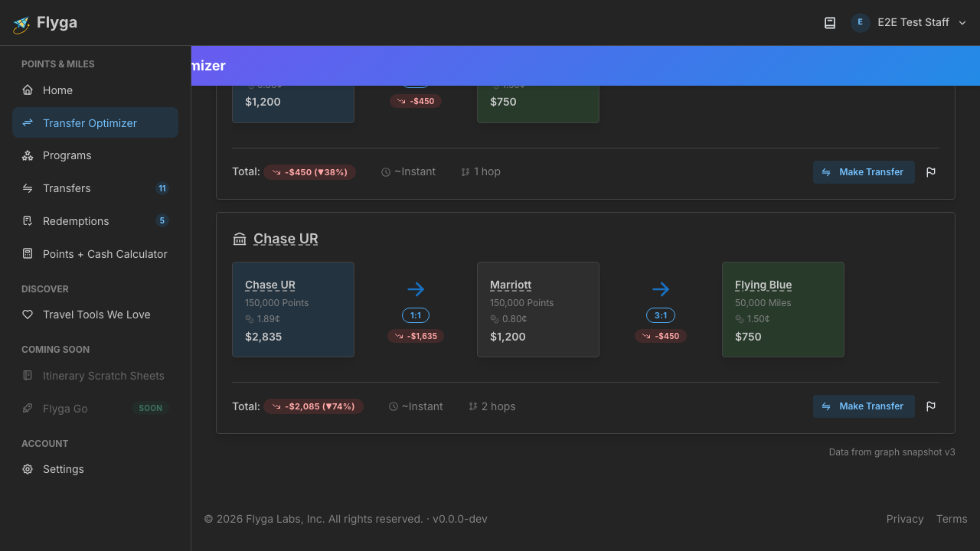The width and height of the screenshot is (980, 551).
Task: Open the Privacy footer link
Action: [905, 519]
